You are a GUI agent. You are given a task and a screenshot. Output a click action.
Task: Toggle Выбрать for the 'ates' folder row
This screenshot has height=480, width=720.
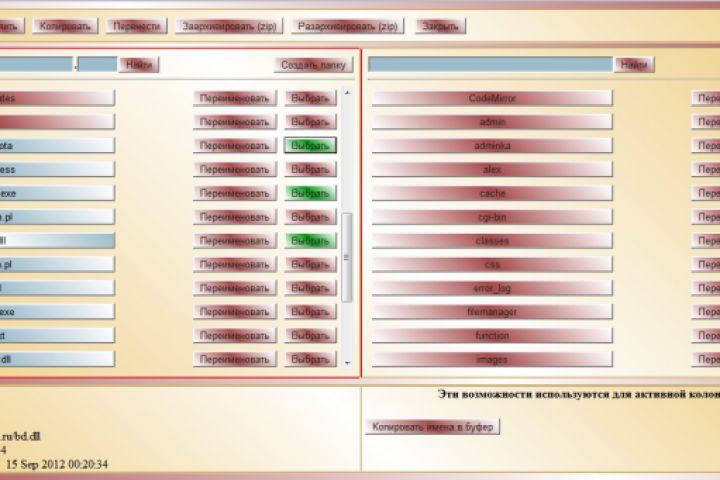[310, 98]
